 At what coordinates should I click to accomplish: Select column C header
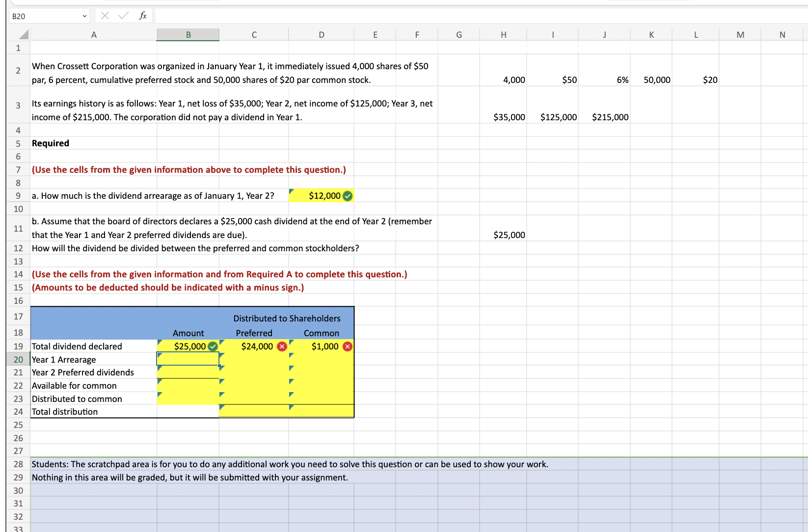pos(254,34)
